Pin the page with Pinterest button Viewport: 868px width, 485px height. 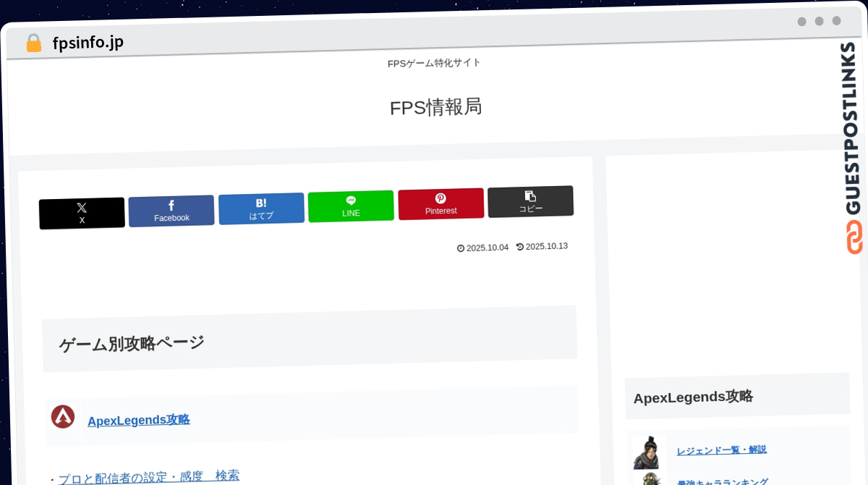[441, 204]
